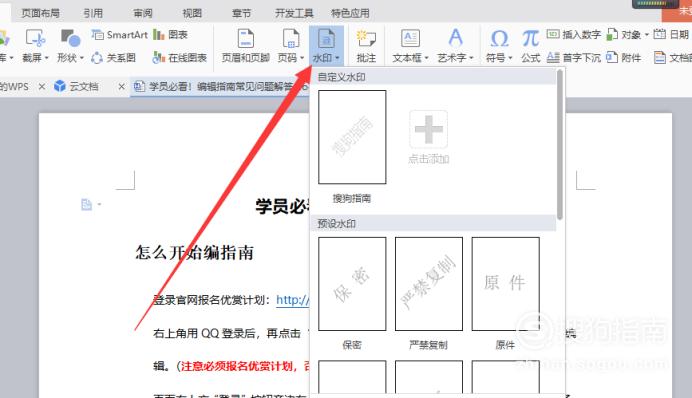
Task: Click the 页眉和页脚 header and footer icon
Action: click(245, 39)
